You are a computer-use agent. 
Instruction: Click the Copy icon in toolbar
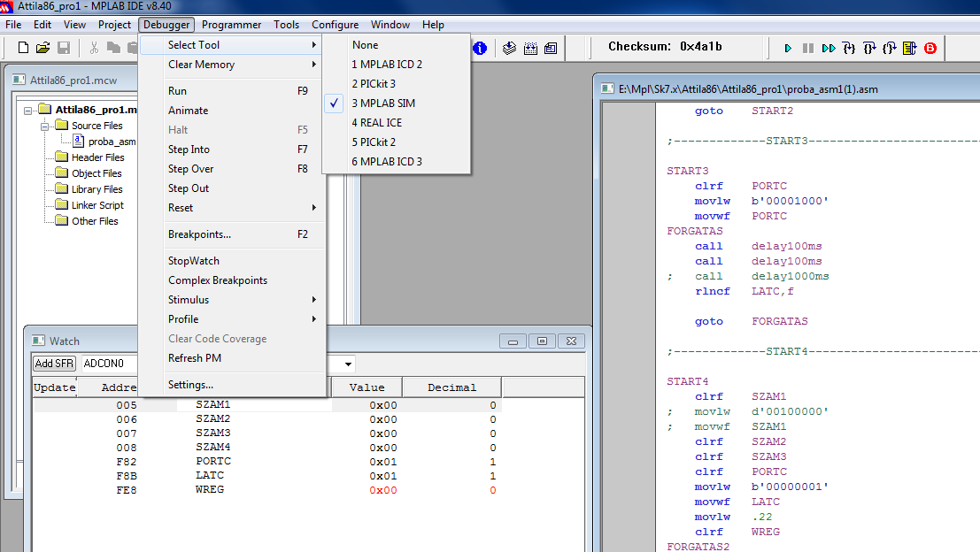coord(113,48)
